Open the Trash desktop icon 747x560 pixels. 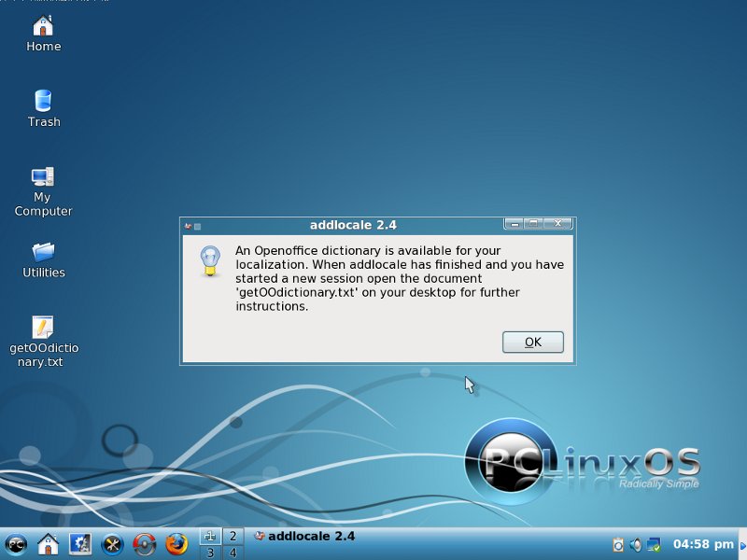(x=43, y=101)
